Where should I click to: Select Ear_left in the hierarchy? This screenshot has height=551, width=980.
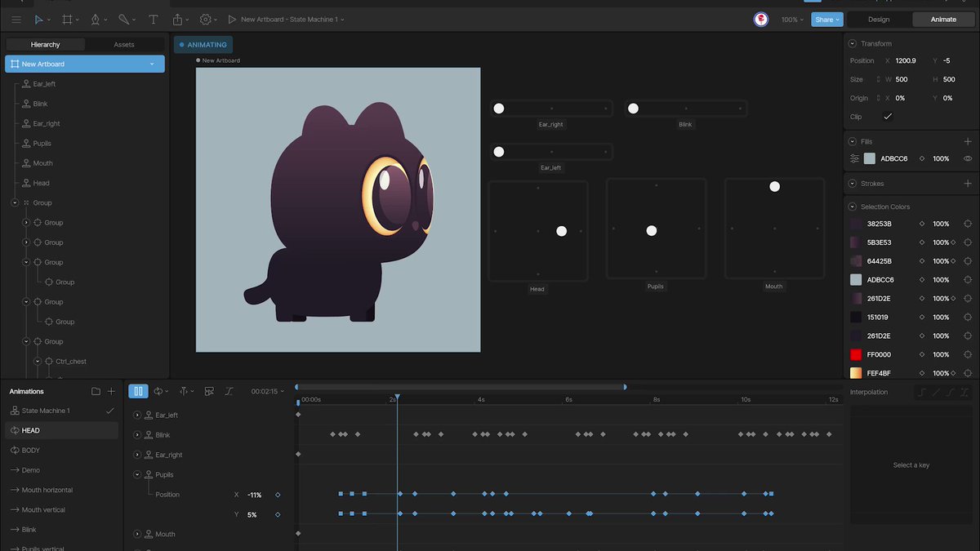pos(44,84)
